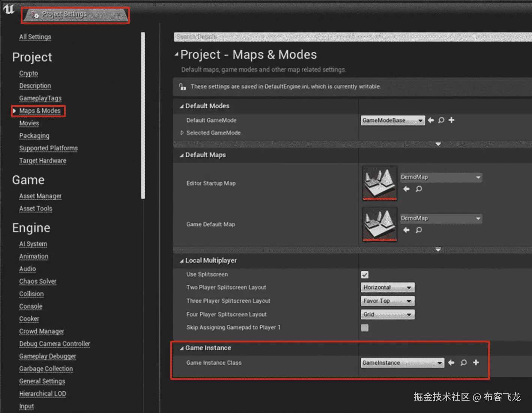Show advanced Default Maps options arrow
This screenshot has width=532, height=413.
[438, 249]
